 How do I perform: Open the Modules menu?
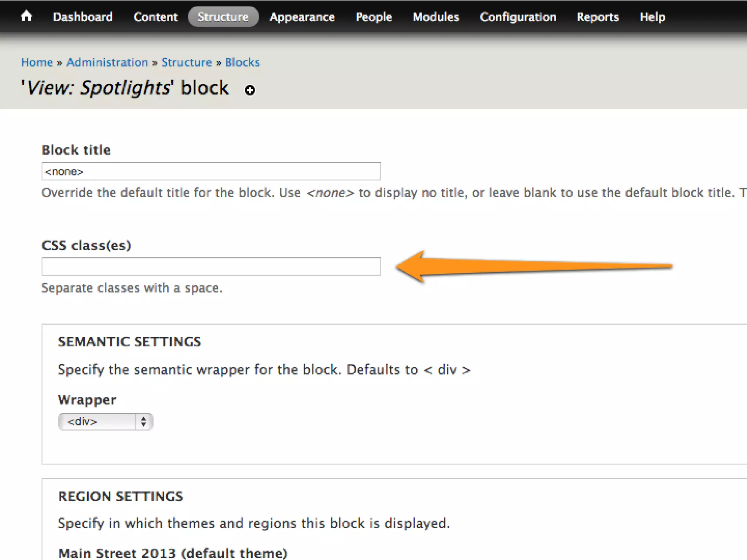pos(436,17)
